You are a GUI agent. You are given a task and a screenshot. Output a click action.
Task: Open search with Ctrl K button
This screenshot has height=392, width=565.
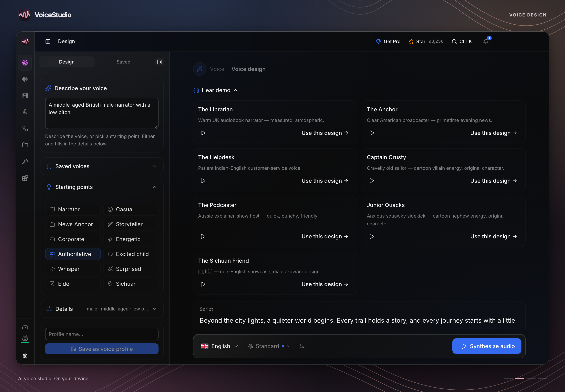point(462,42)
